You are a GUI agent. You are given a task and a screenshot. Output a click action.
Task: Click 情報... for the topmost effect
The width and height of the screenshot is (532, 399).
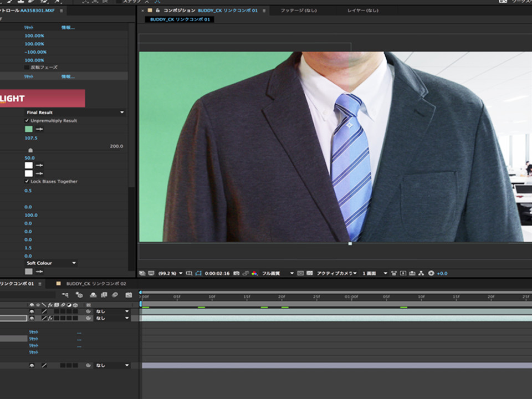tap(68, 28)
